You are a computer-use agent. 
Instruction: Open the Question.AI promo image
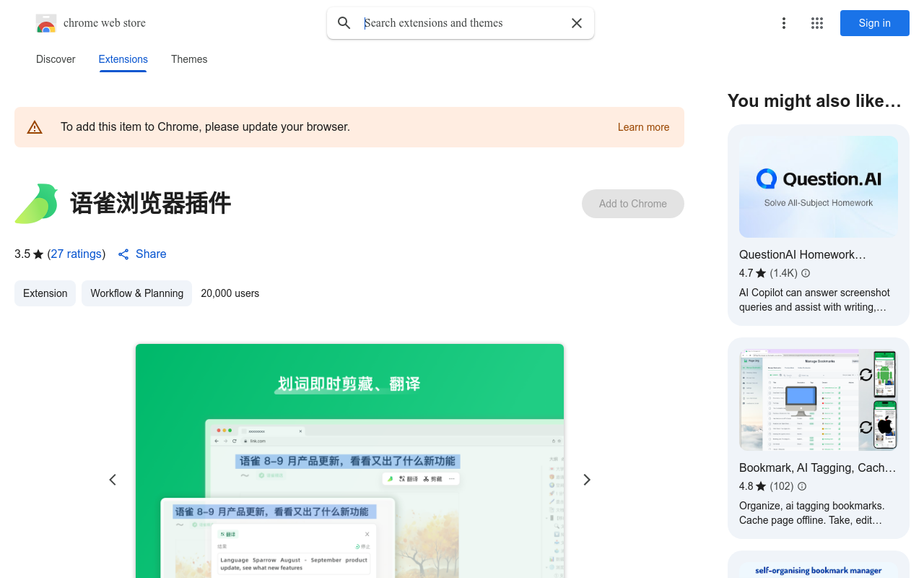(x=819, y=186)
